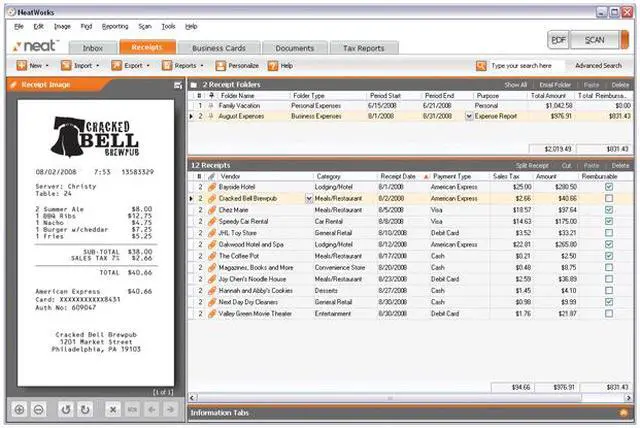Viewport: 640px width, 428px height.
Task: Click paperclip icon for Oakwood Hotel and Spa
Action: (212, 244)
